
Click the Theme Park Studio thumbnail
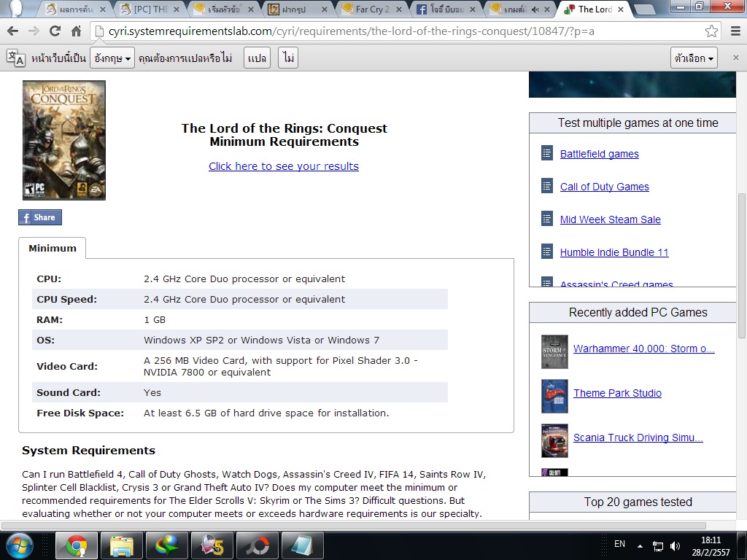[554, 396]
